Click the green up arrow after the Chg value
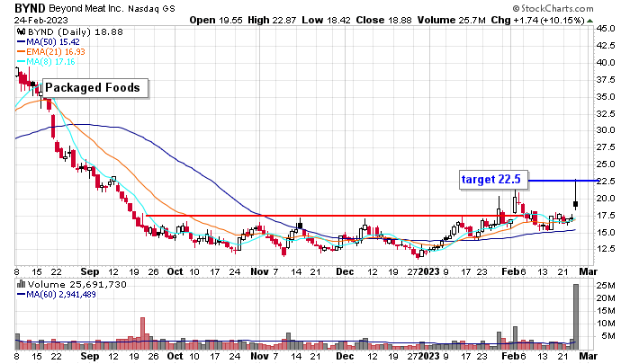This screenshot has height=364, width=630. click(x=589, y=21)
